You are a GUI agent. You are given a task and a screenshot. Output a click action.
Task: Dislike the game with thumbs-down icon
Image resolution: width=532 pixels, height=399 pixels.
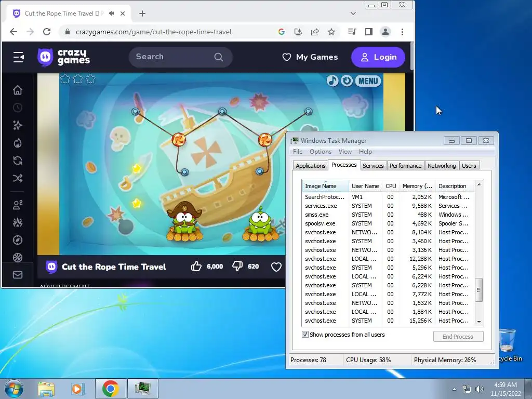tap(237, 267)
